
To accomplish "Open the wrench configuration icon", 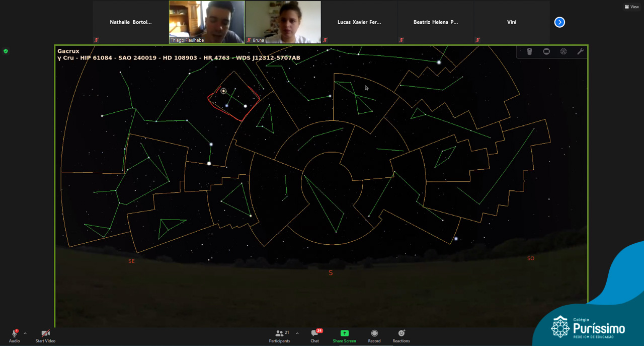I will 580,51.
